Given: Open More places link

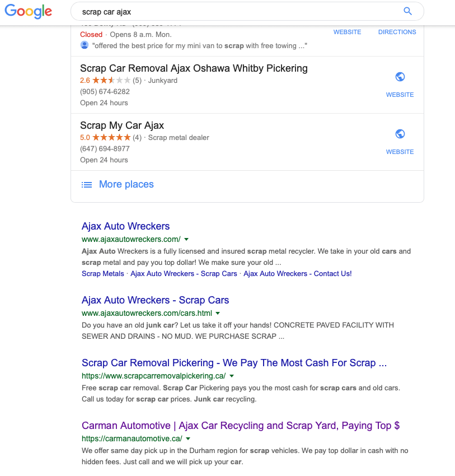Looking at the screenshot, I should click(x=126, y=184).
